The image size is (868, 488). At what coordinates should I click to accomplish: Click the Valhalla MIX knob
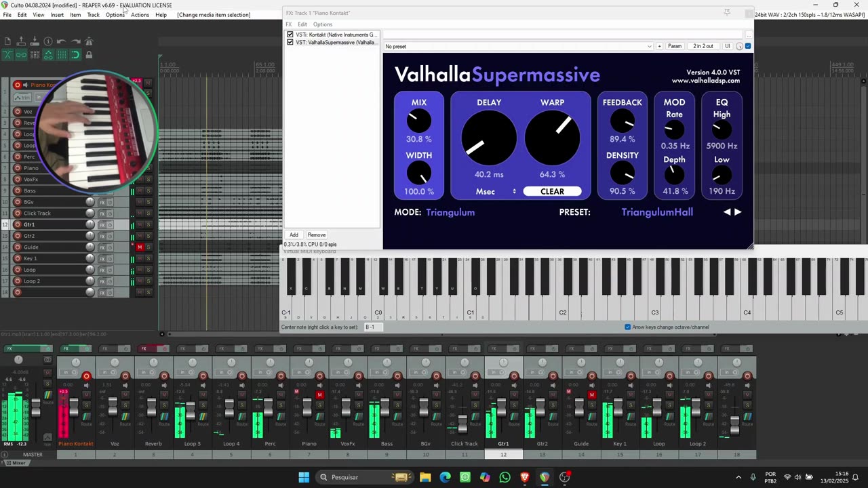tap(419, 121)
